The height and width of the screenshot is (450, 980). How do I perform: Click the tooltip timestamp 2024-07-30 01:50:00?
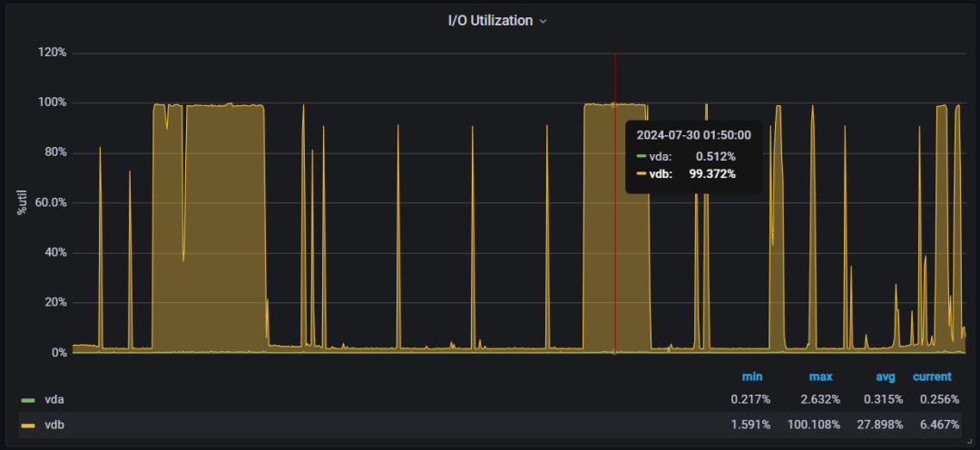click(x=694, y=134)
